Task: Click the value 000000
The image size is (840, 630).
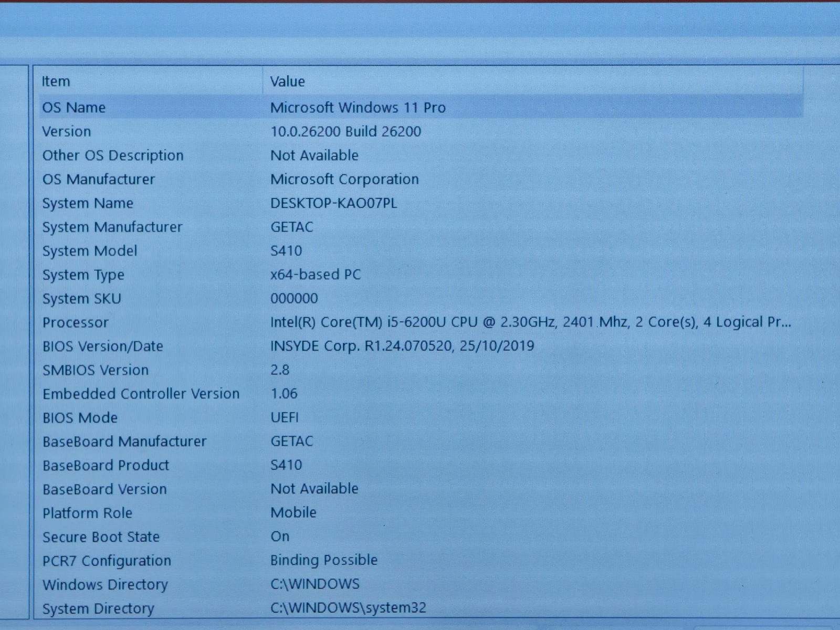Action: click(294, 299)
